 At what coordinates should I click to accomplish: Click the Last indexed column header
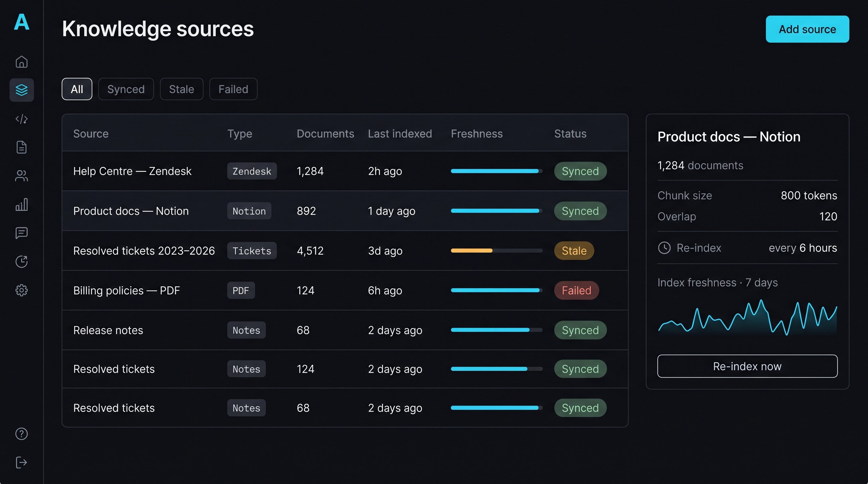tap(400, 134)
